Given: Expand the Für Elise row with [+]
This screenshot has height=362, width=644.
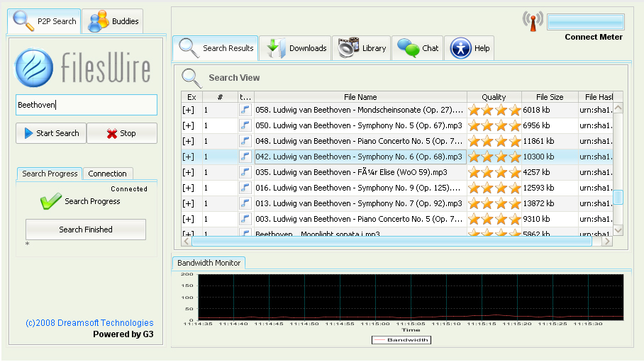Looking at the screenshot, I should pos(188,172).
